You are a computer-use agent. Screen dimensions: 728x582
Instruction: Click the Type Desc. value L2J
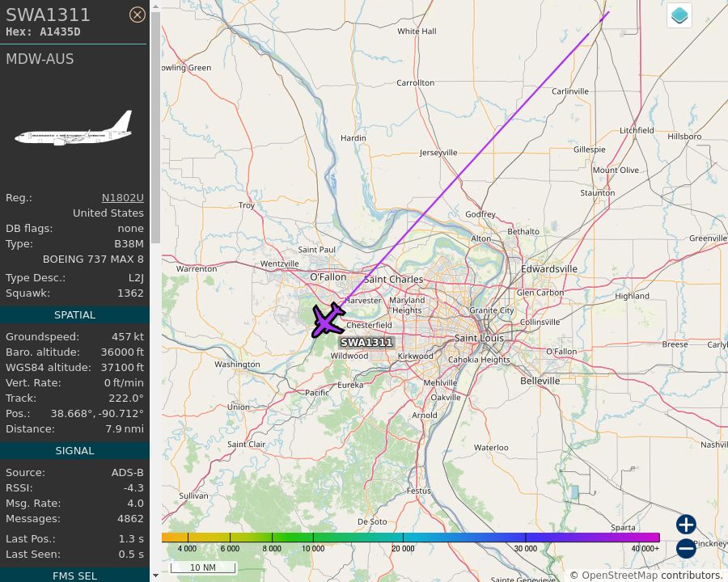coord(136,278)
